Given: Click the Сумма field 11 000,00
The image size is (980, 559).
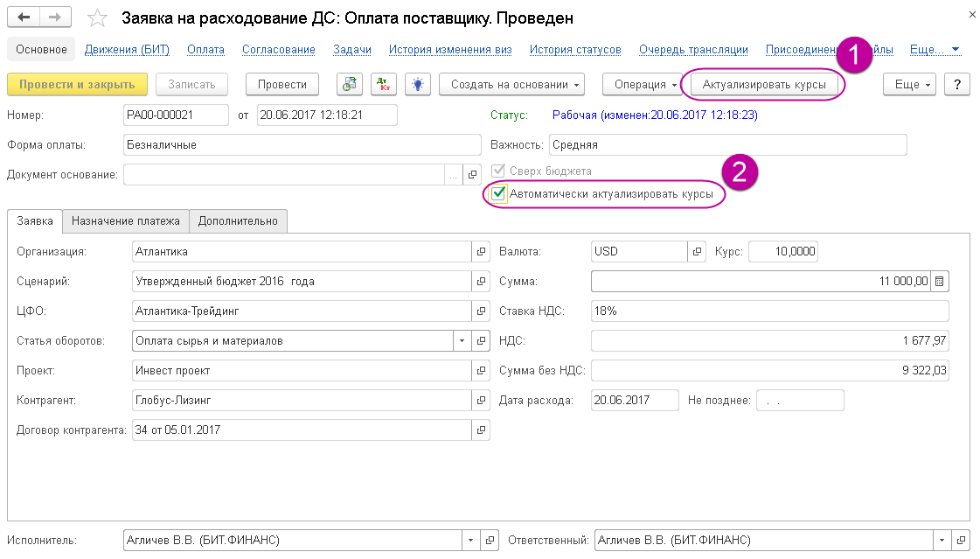Looking at the screenshot, I should click(x=761, y=282).
